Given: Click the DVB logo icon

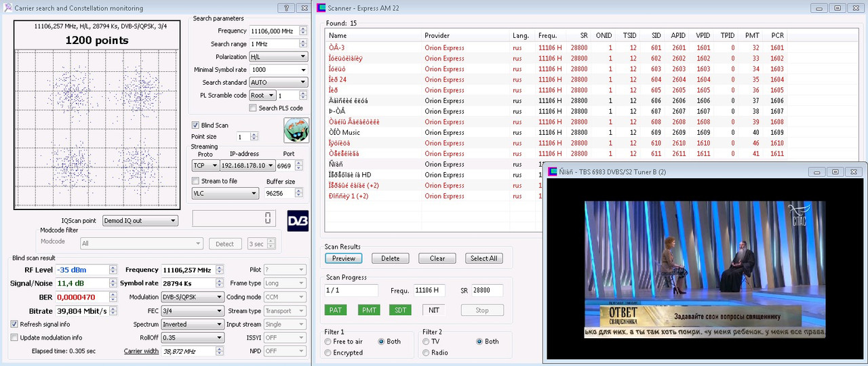Looking at the screenshot, I should [298, 222].
